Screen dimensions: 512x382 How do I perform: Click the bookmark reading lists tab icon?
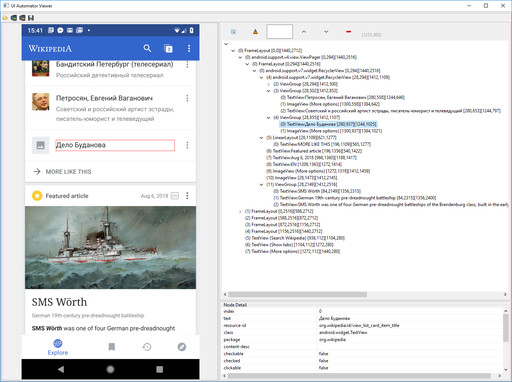pyautogui.click(x=112, y=347)
